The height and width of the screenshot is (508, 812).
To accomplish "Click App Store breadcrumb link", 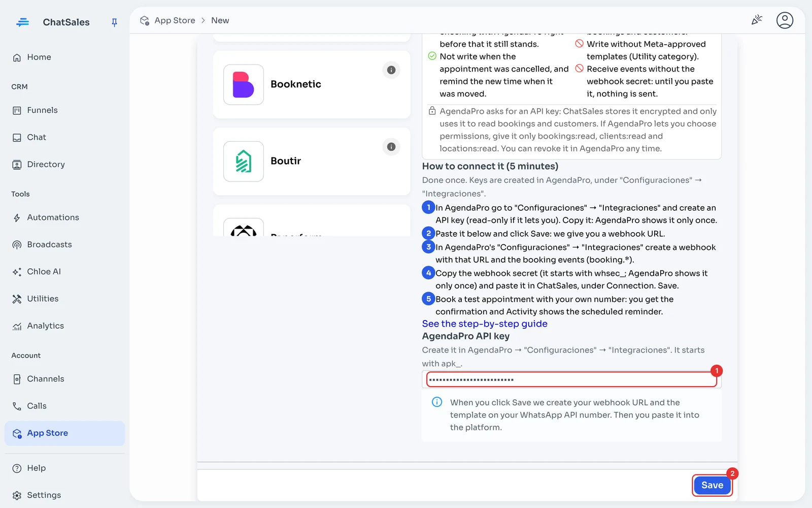I will [x=175, y=20].
